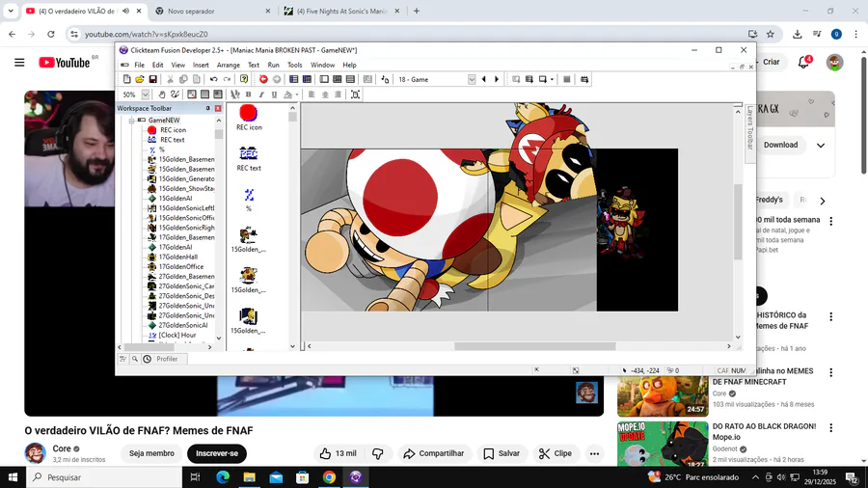Screen dimensions: 868x488
Task: Go to next frame arrow
Action: coord(497,79)
